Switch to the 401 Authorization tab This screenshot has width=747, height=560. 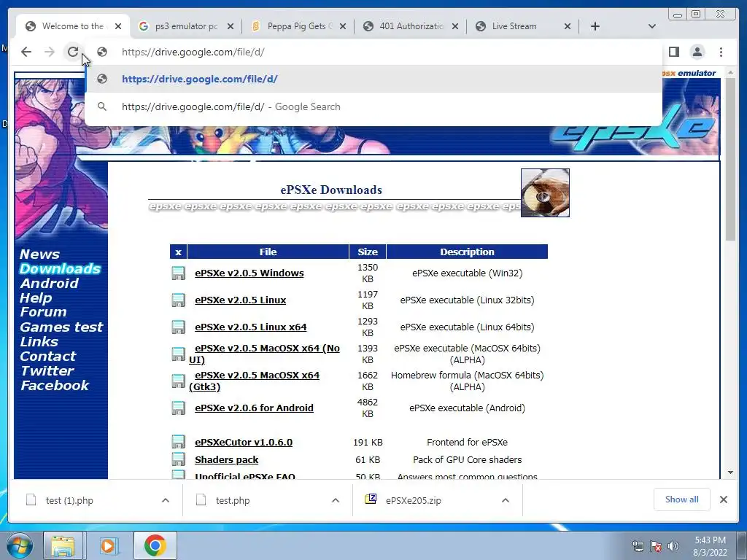point(411,26)
